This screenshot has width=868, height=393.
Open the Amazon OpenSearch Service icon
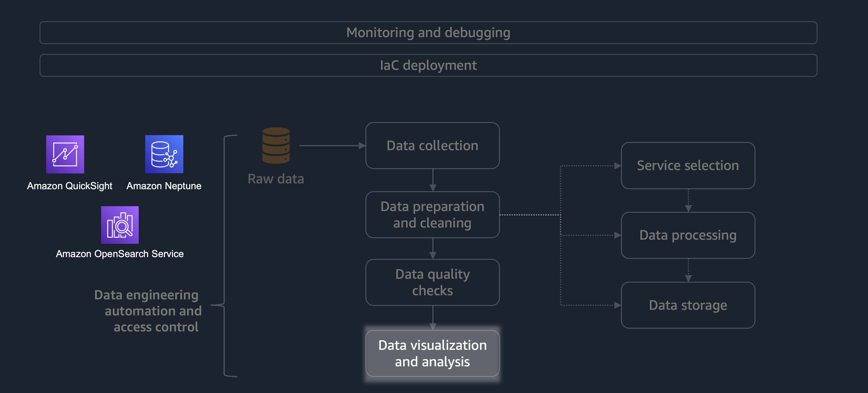pos(120,225)
